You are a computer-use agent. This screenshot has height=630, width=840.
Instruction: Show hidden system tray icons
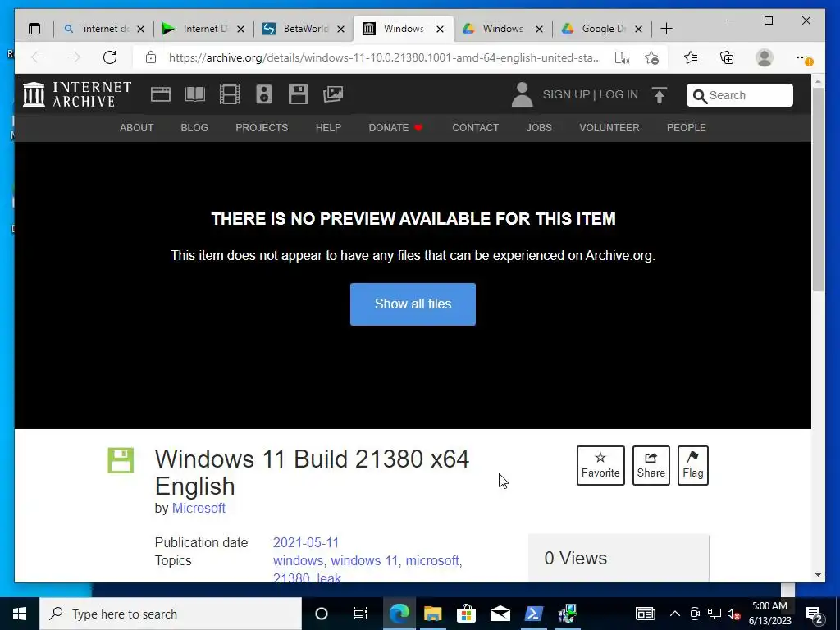[675, 614]
